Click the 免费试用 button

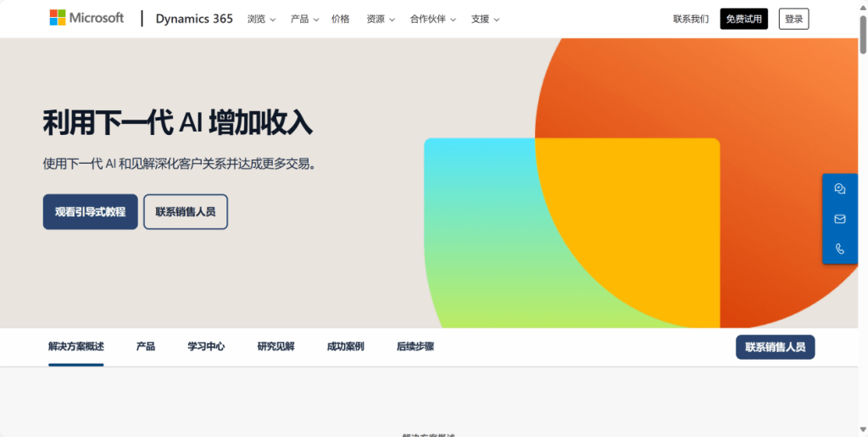(743, 19)
